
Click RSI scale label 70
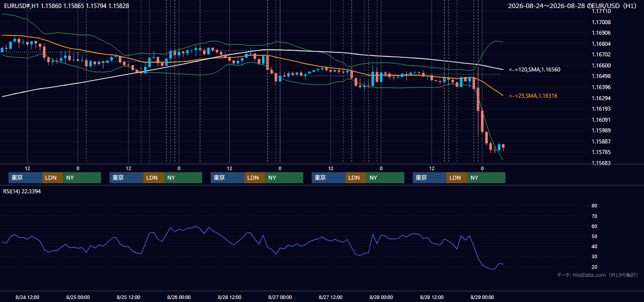click(x=594, y=216)
